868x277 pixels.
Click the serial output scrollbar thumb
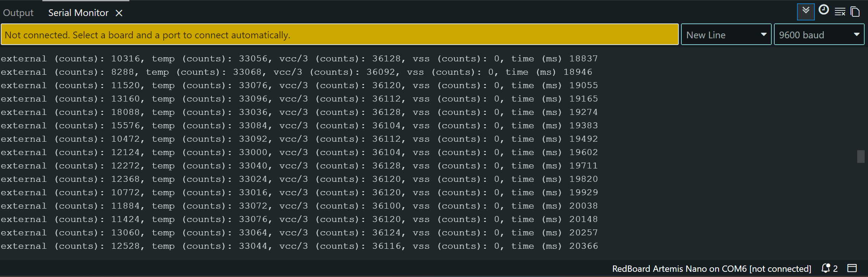pos(861,157)
